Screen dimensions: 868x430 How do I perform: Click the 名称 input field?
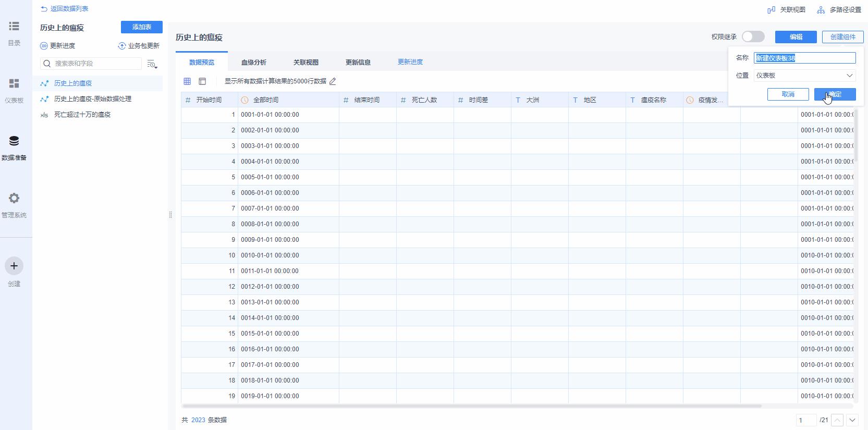pyautogui.click(x=804, y=58)
